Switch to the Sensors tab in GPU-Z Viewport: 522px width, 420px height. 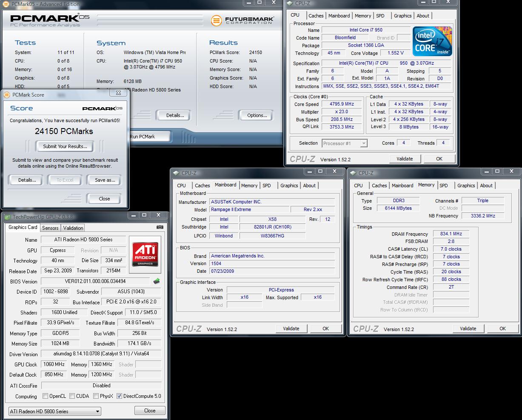(x=50, y=228)
